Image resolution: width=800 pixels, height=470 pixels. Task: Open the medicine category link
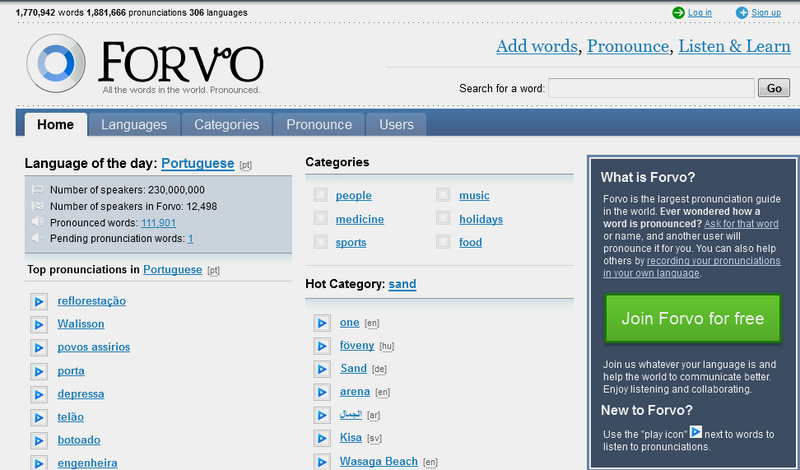pos(360,219)
